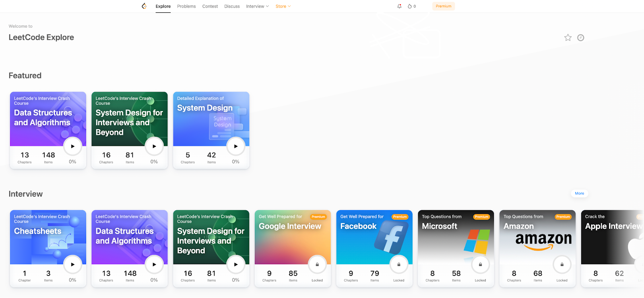The height and width of the screenshot is (298, 644).
Task: Open the Cheatsheets card title
Action: (38, 231)
